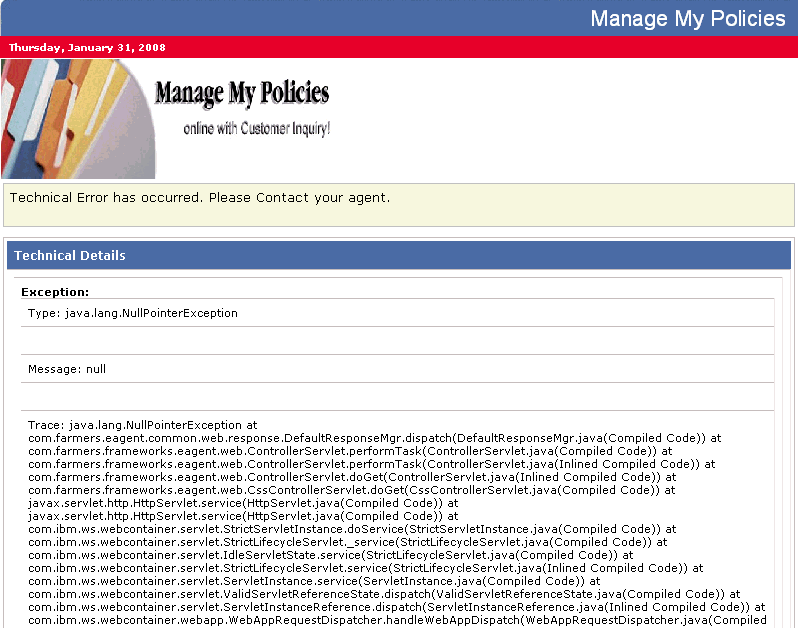Viewport: 803px width, 628px height.
Task: Click the StrictServletInstance.doService trace line
Action: point(351,529)
